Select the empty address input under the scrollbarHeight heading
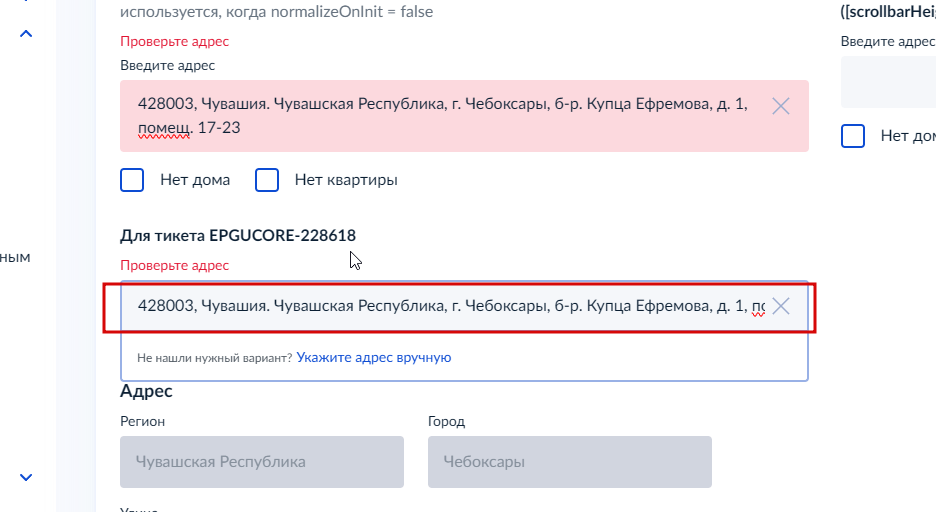The width and height of the screenshot is (936, 512). click(888, 82)
